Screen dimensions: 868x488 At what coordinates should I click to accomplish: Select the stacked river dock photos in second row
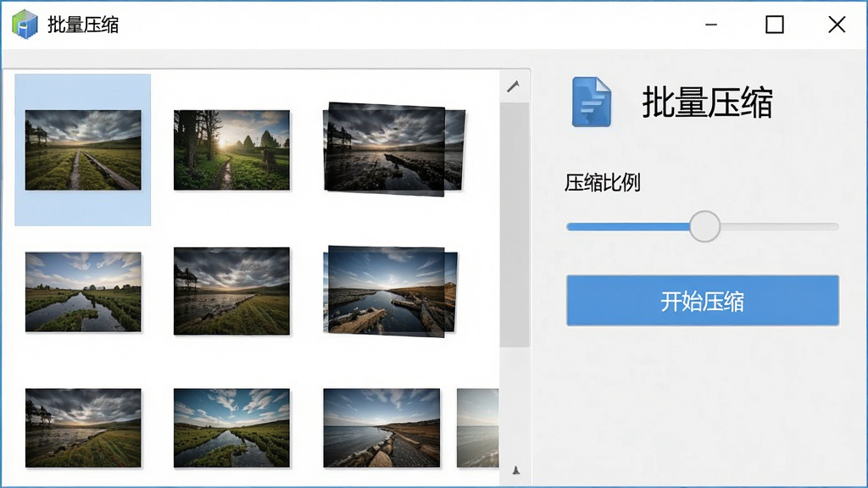coord(391,291)
